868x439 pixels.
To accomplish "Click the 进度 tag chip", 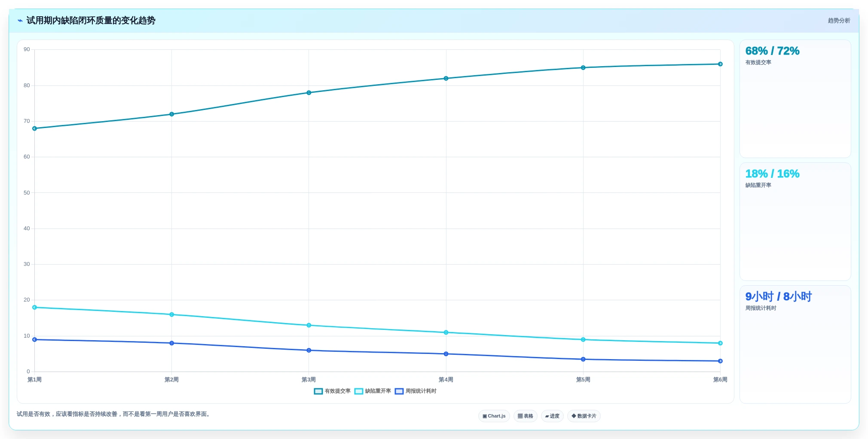I will click(552, 416).
